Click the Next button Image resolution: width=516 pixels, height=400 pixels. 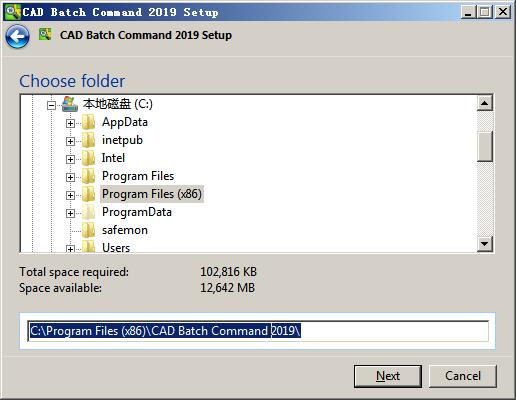click(x=388, y=376)
